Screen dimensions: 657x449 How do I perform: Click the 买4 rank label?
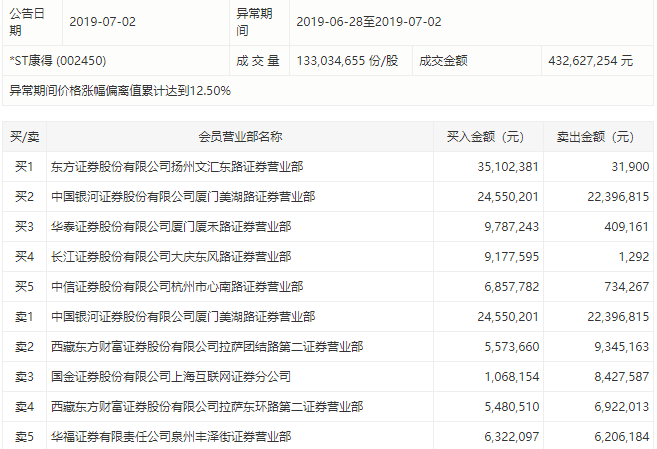tap(24, 257)
